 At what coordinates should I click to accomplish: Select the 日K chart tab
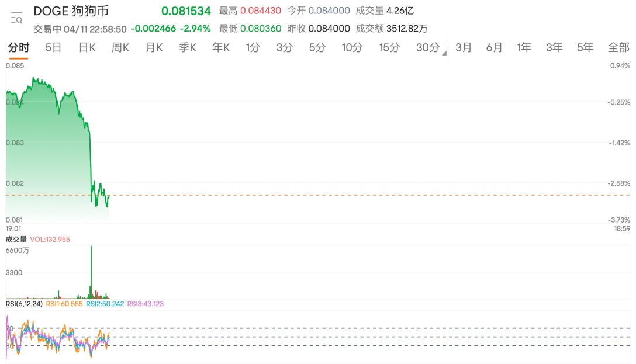(x=87, y=47)
